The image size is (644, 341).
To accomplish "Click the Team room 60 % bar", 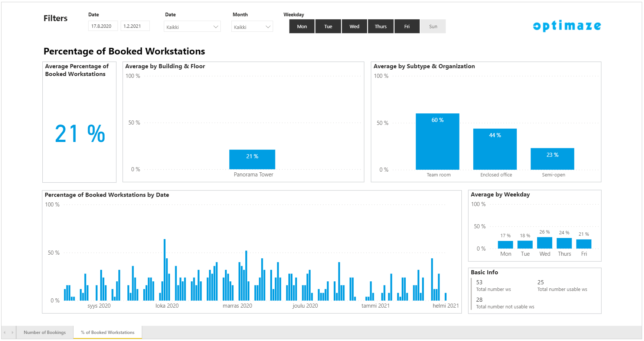I will pos(437,142).
